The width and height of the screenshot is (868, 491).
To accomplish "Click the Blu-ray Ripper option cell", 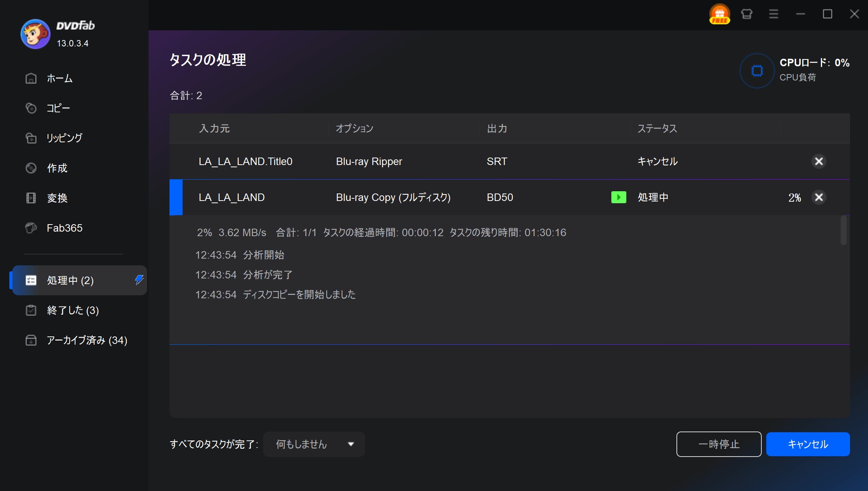I will coord(369,161).
